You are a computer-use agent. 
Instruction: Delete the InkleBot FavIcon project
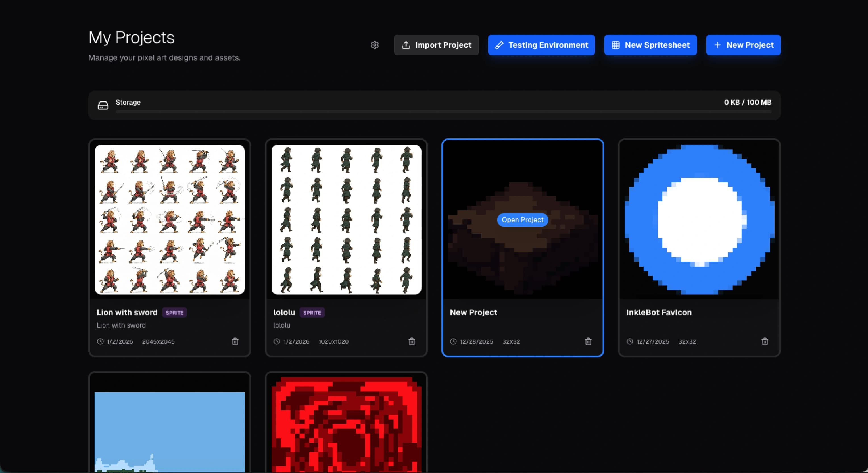pos(765,341)
